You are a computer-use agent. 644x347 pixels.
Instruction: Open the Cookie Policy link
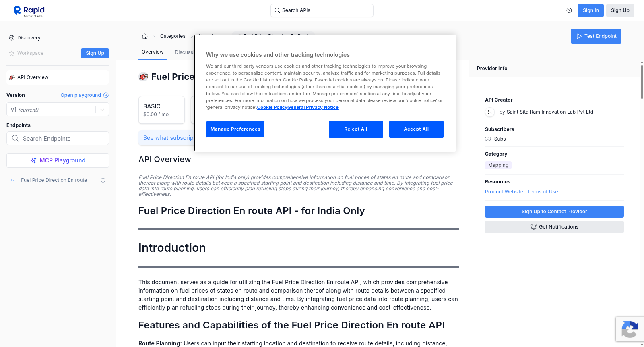272,108
